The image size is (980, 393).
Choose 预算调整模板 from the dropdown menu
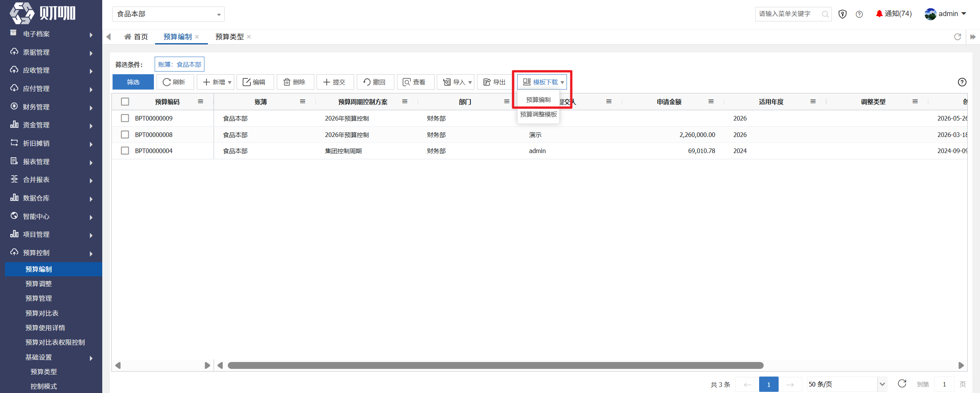pyautogui.click(x=538, y=114)
